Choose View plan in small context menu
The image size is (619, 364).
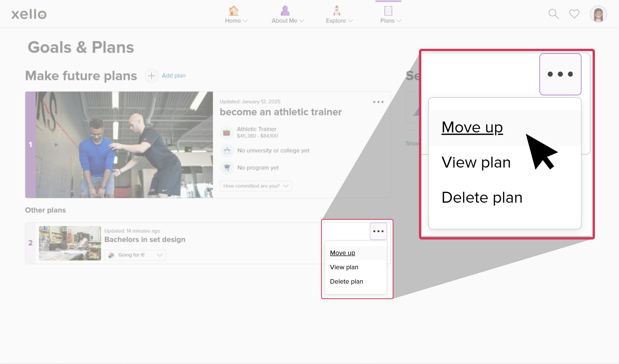click(344, 267)
